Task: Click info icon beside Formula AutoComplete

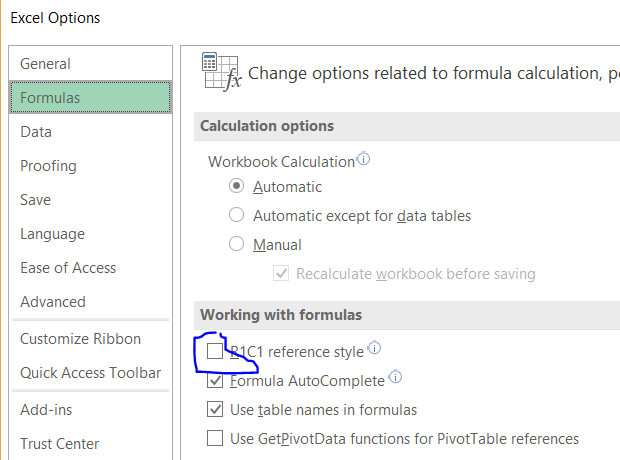Action: click(x=395, y=377)
